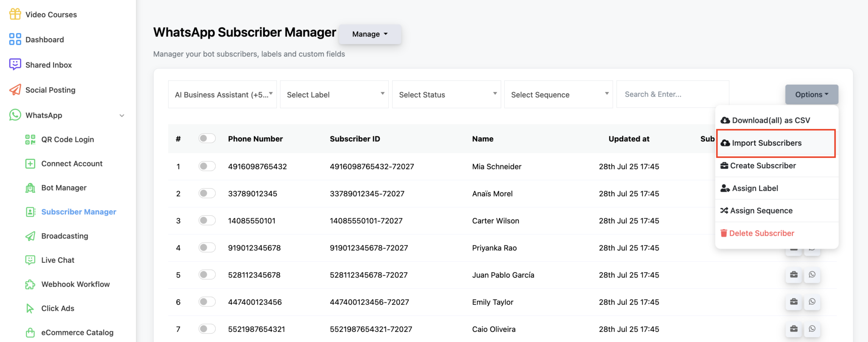
Task: Click WhatsApp icon in Emily Taylor row
Action: (812, 302)
